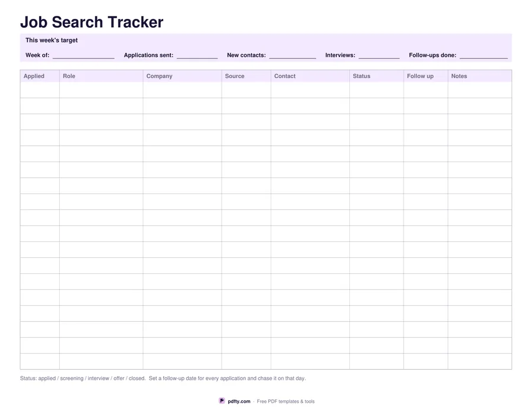
Task: Click Free PDF templates & tools text
Action: [286, 401]
